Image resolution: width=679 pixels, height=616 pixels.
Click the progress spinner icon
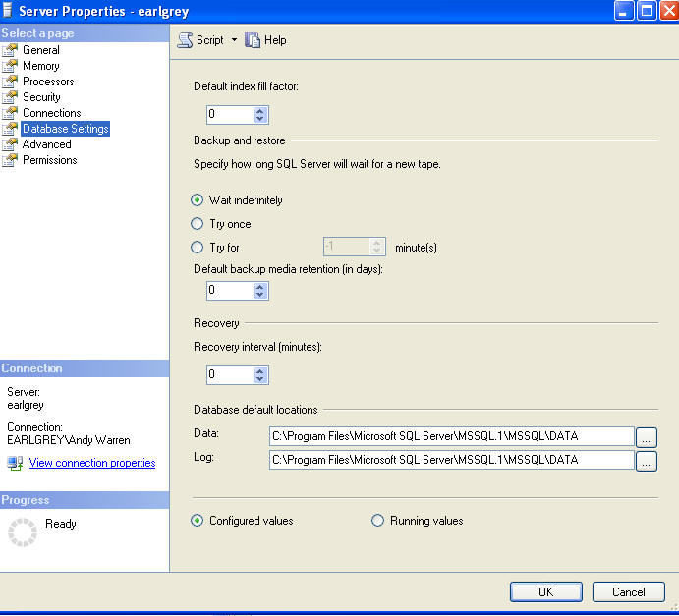point(23,532)
